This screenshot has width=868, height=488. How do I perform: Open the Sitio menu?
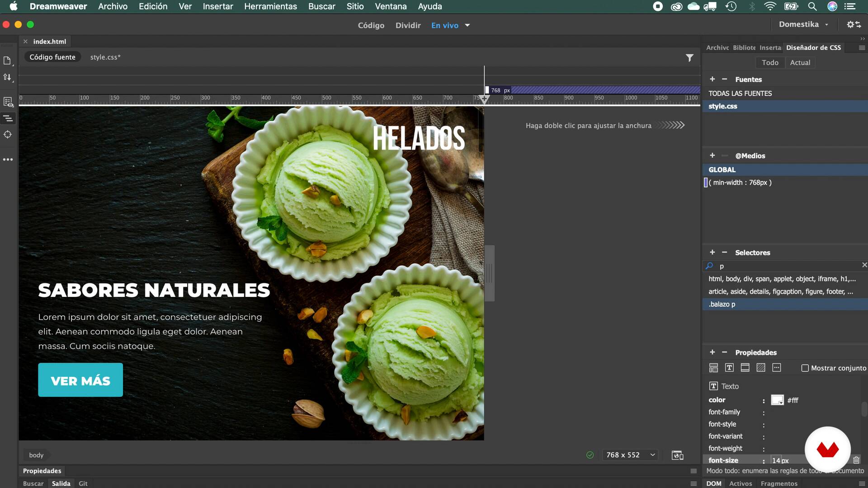click(x=355, y=6)
